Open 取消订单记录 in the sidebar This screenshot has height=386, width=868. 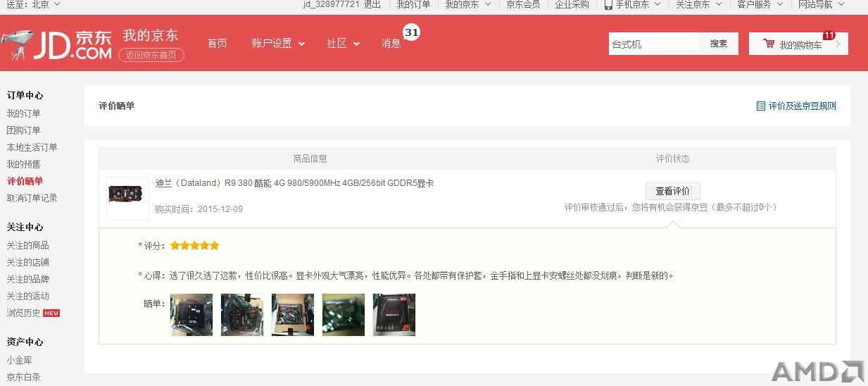(32, 198)
